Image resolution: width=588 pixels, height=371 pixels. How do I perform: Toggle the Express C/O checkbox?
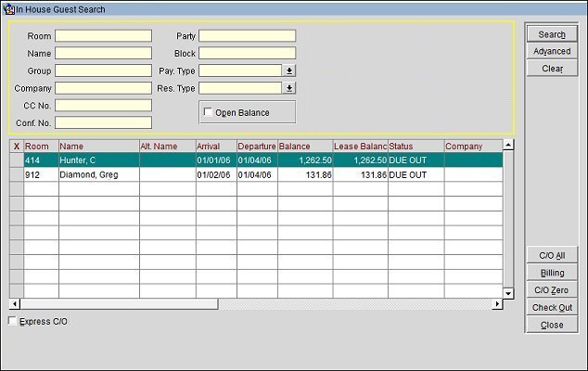click(x=12, y=322)
